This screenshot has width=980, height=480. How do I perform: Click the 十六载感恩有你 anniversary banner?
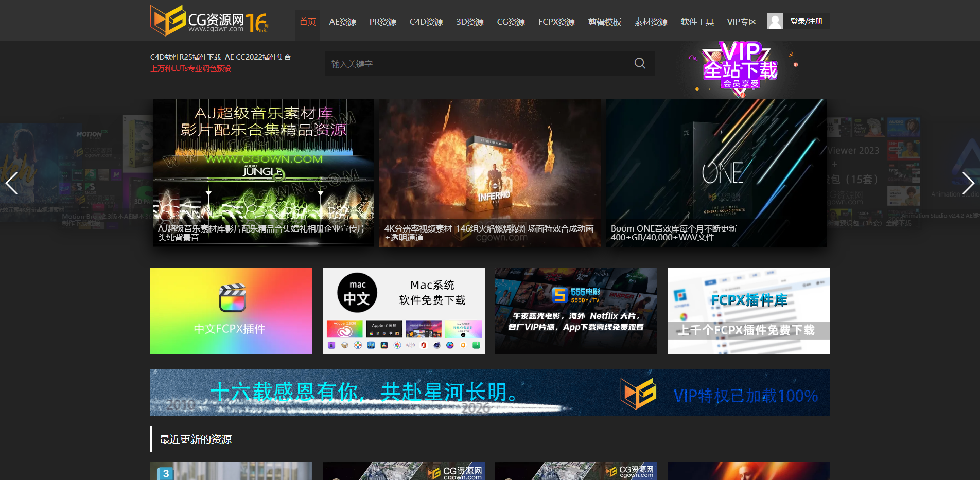coord(489,393)
